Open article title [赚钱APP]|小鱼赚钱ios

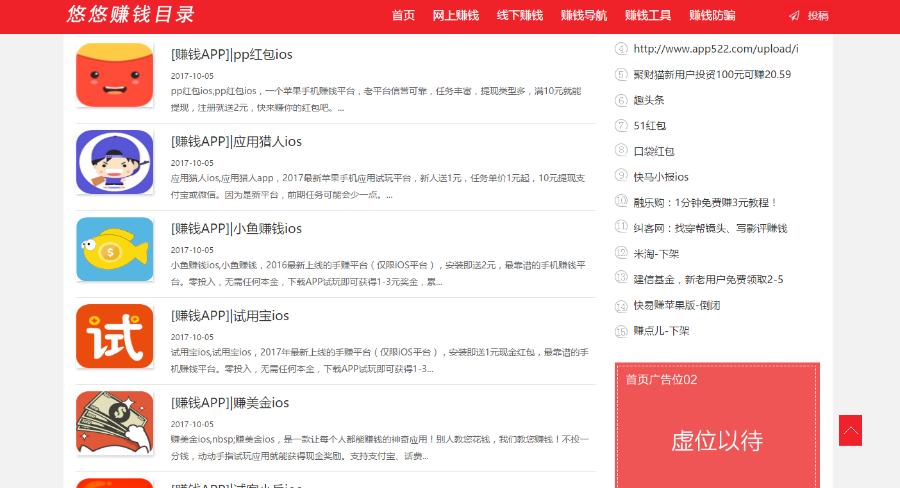point(236,228)
